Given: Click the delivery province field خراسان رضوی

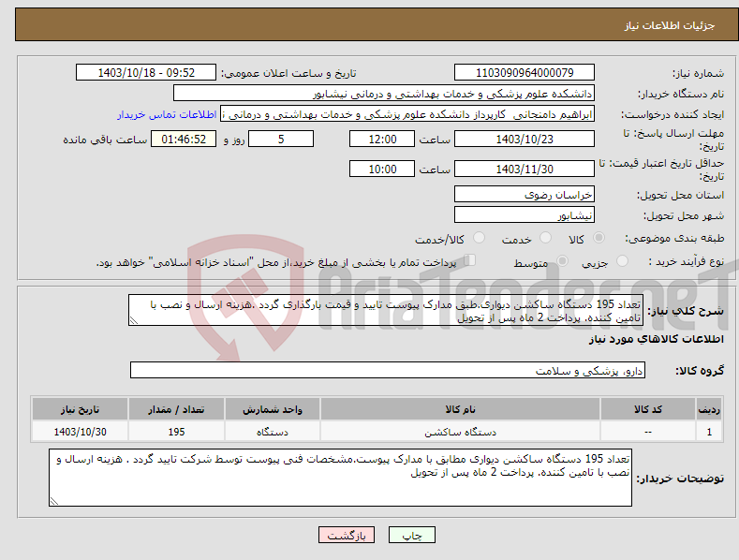Looking at the screenshot, I should (525, 194).
